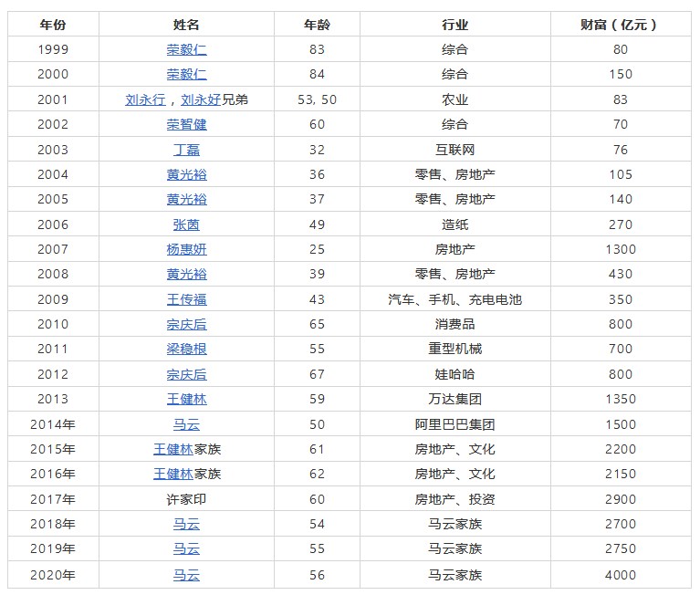Select the wealth value 430
Viewport: 700px width, 595px height.
pos(621,274)
